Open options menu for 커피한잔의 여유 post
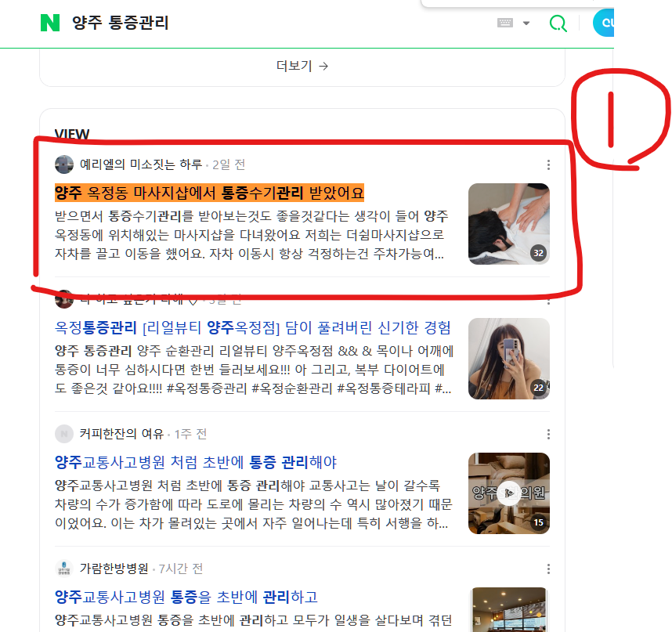This screenshot has width=672, height=632. pos(548,434)
